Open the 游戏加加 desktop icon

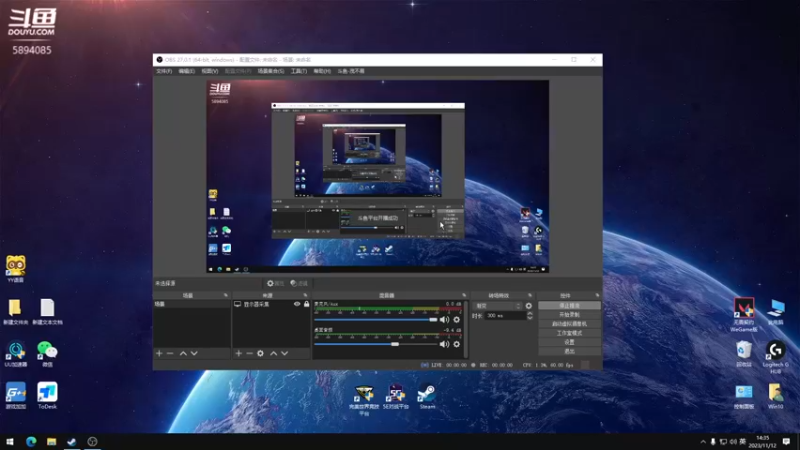tap(16, 396)
